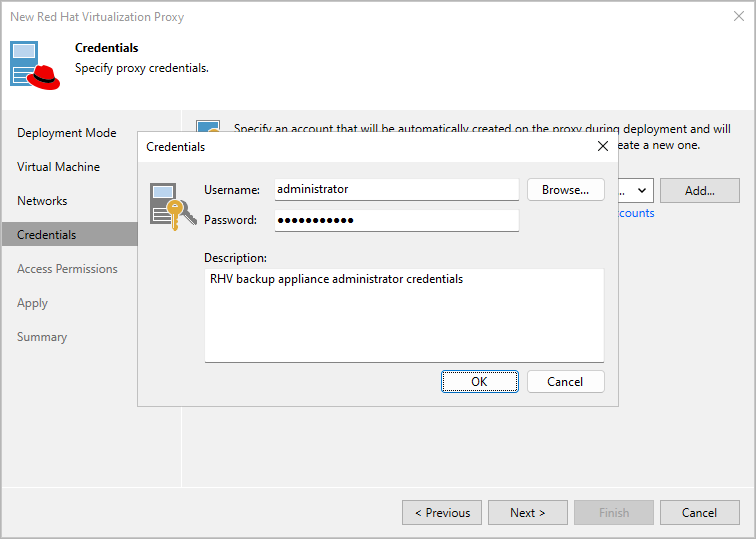Click the bold 'Credentials' wizard heading
756x539 pixels.
[x=107, y=48]
